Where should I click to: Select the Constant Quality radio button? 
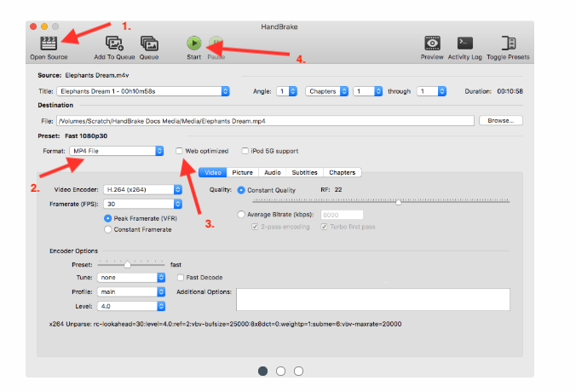pos(241,190)
